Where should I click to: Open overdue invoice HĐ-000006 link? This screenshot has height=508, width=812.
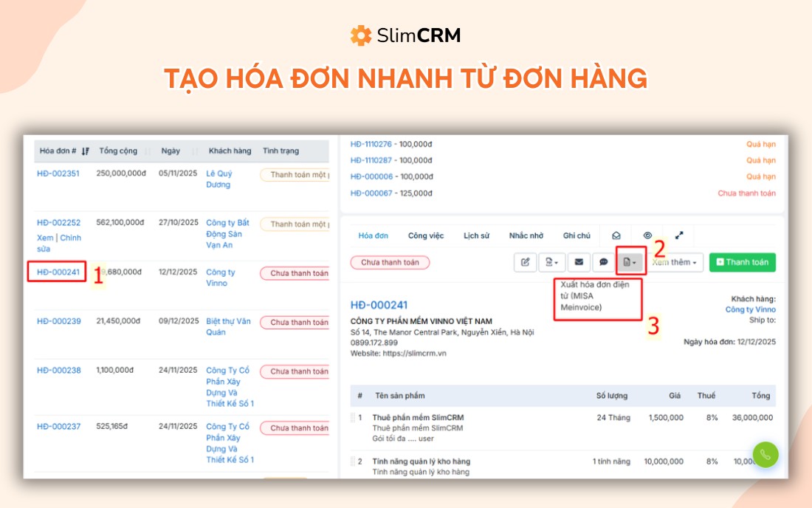[371, 176]
